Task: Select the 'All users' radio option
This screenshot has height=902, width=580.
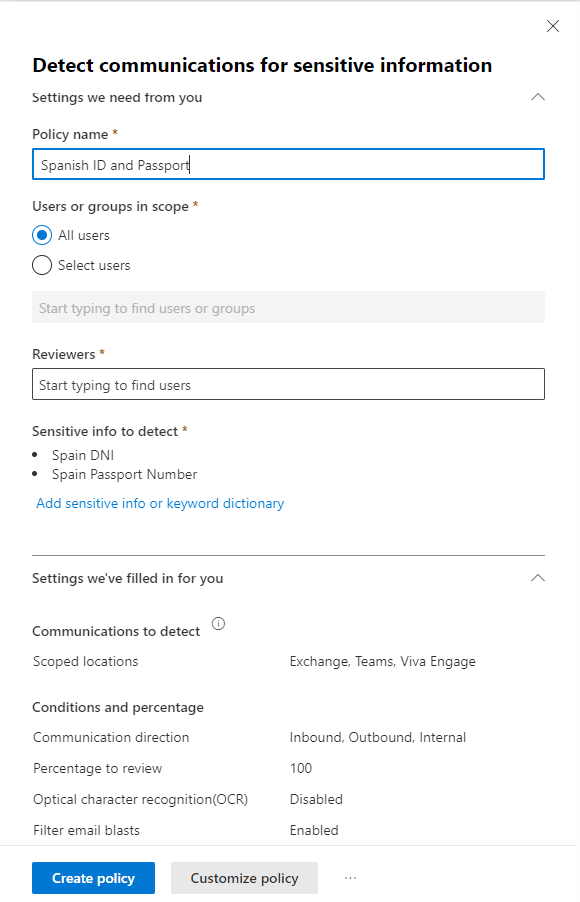Action: coord(42,235)
